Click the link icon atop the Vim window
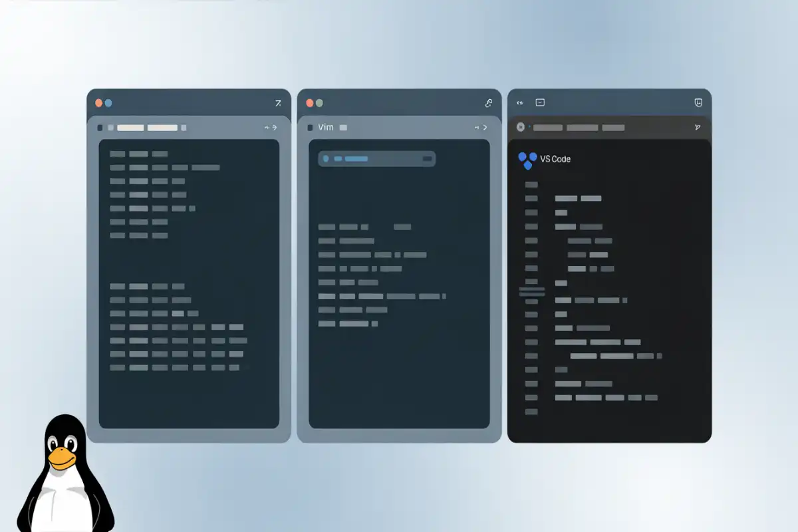This screenshot has height=532, width=798. pyautogui.click(x=489, y=103)
